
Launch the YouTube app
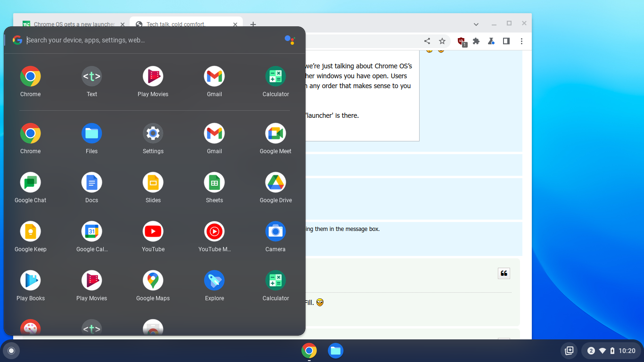click(153, 237)
